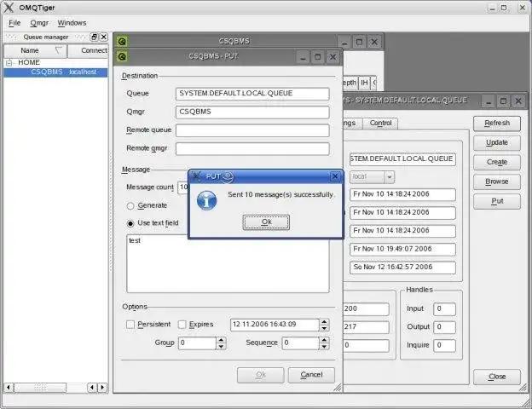Click the IH column header in CSQBMS window

click(x=364, y=83)
